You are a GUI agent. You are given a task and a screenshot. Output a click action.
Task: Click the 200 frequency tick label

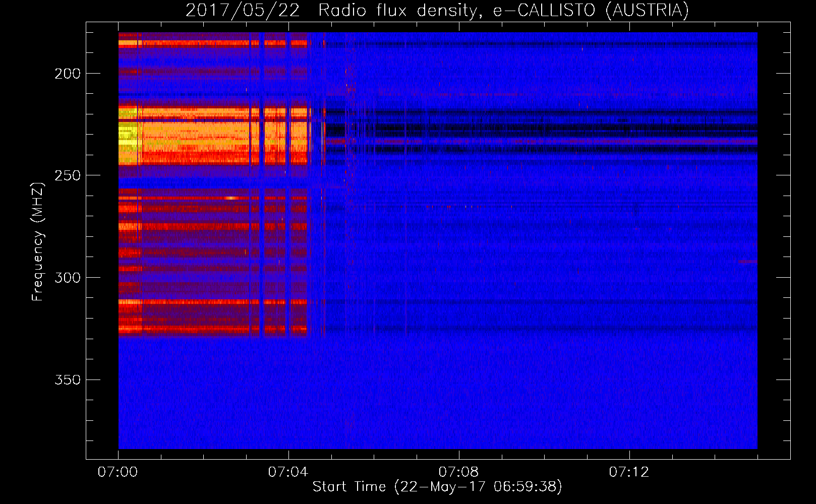click(68, 74)
